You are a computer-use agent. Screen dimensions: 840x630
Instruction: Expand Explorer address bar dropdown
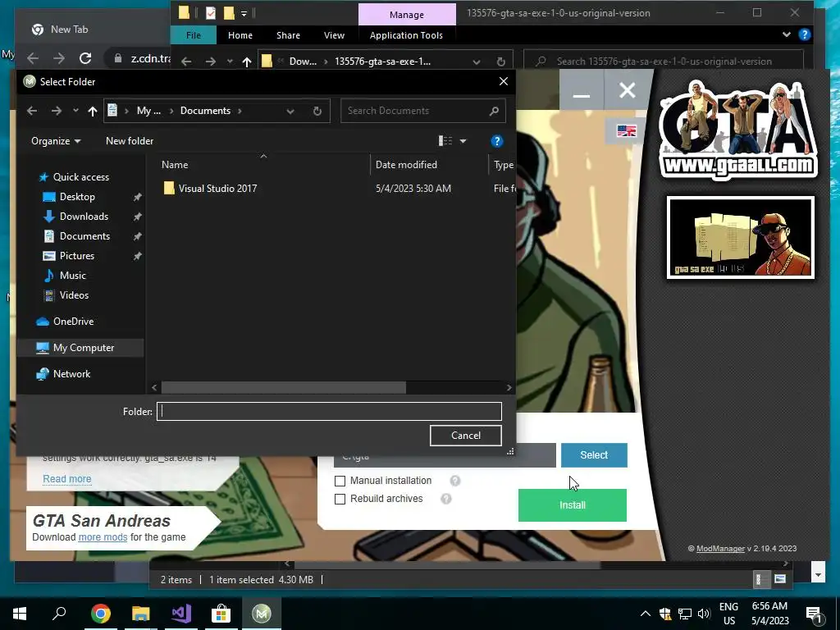click(x=477, y=62)
